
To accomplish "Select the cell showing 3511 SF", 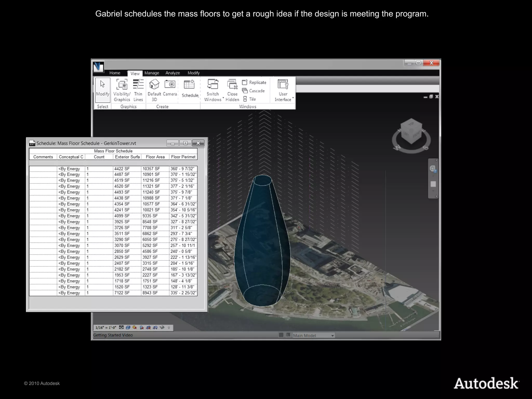I will (x=127, y=234).
